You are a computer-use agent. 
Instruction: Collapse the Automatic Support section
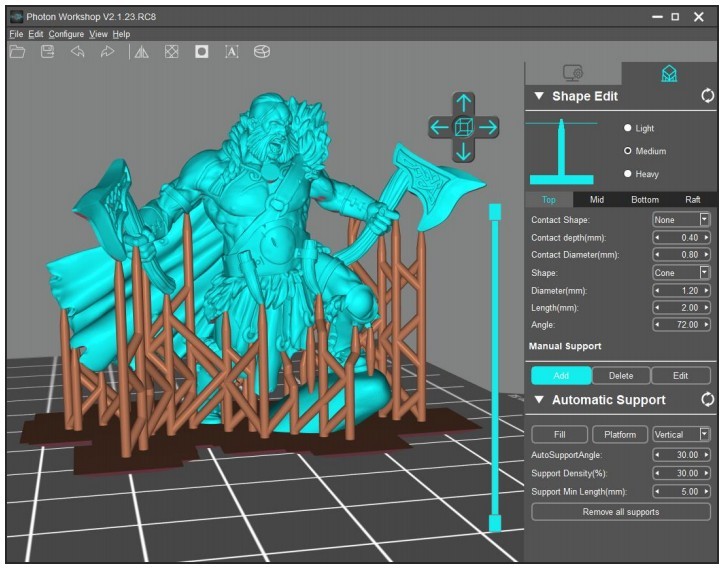point(539,400)
